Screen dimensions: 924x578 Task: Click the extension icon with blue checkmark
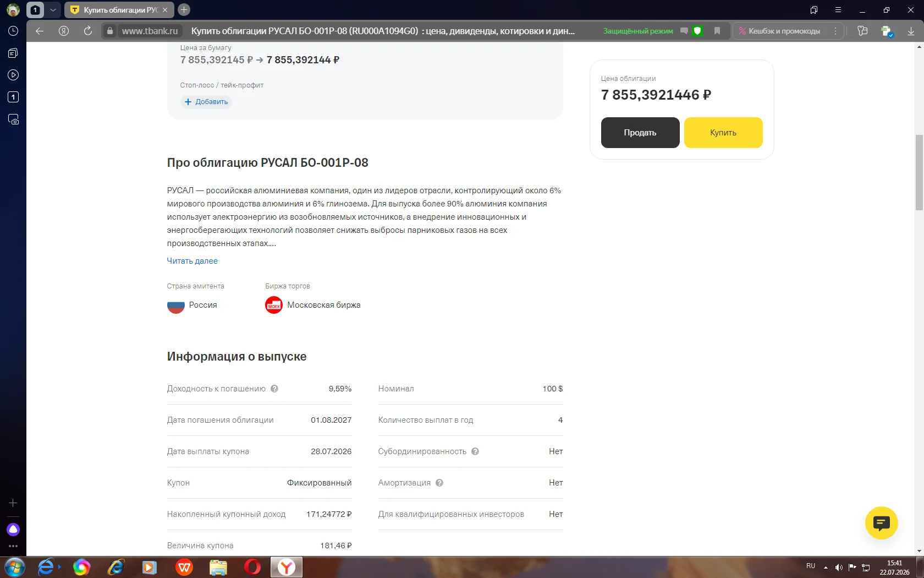[887, 31]
